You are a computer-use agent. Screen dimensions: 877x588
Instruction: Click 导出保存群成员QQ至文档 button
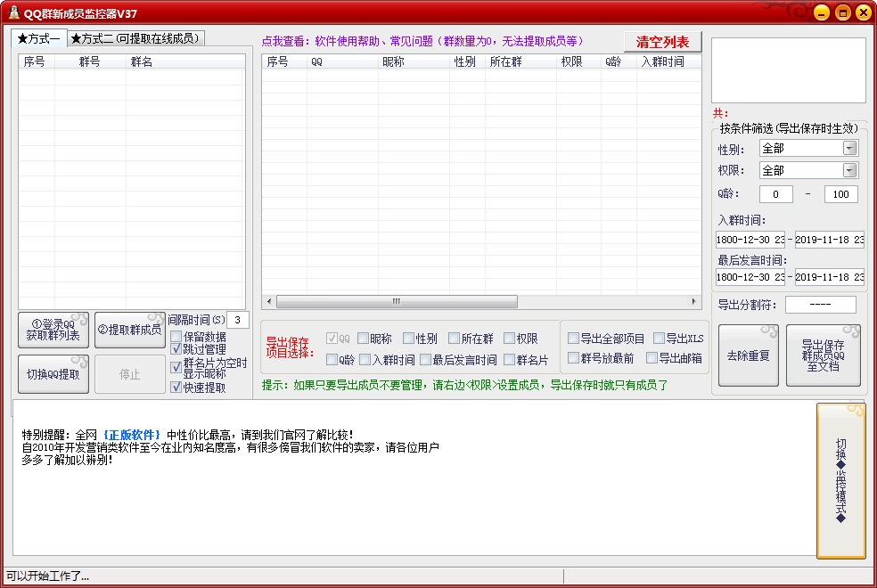824,355
